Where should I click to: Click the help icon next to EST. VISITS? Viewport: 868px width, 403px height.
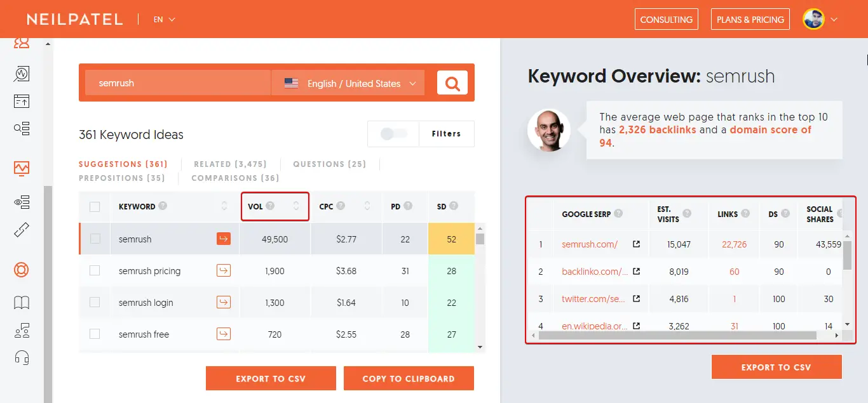point(687,214)
